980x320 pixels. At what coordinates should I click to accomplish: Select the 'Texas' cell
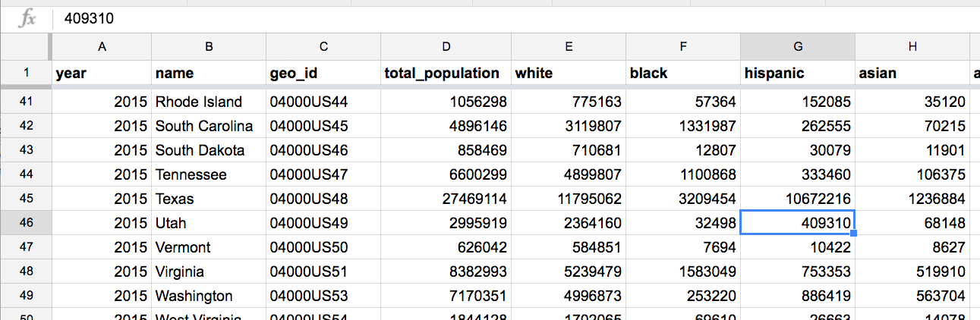coord(209,199)
